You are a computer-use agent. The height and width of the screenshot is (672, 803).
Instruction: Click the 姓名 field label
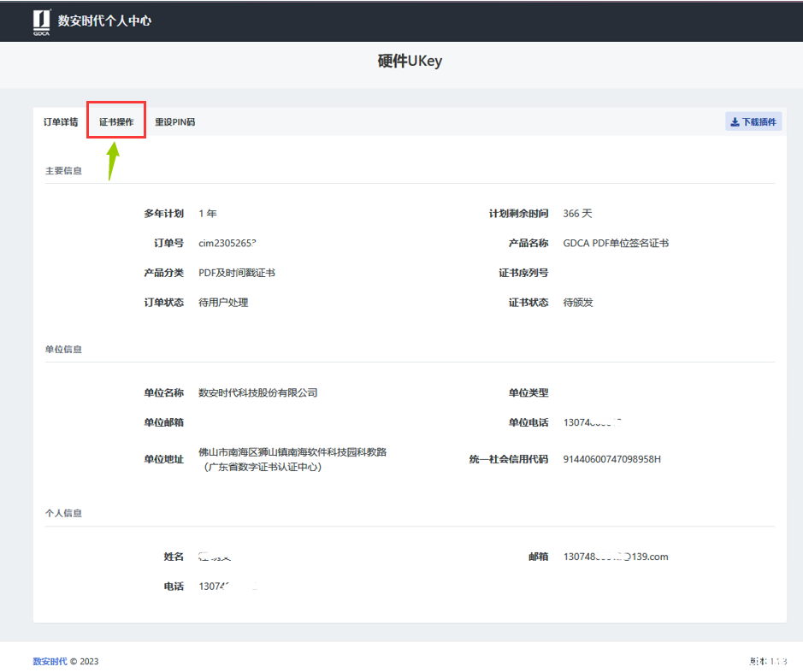(174, 557)
